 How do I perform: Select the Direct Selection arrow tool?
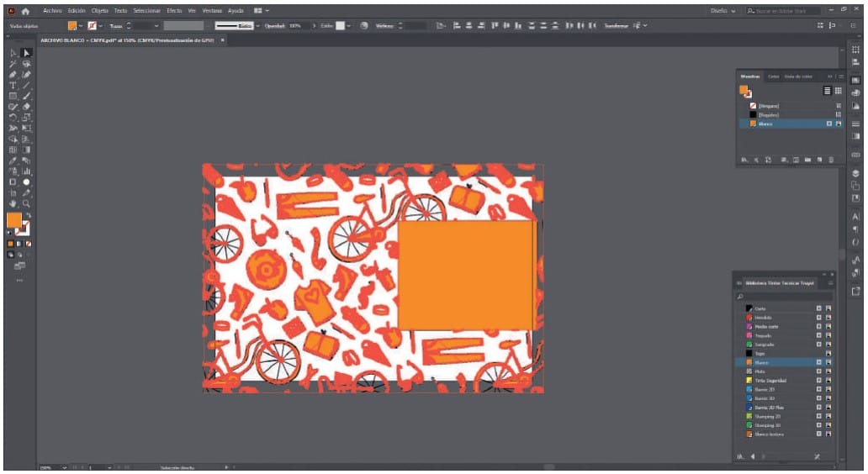26,54
